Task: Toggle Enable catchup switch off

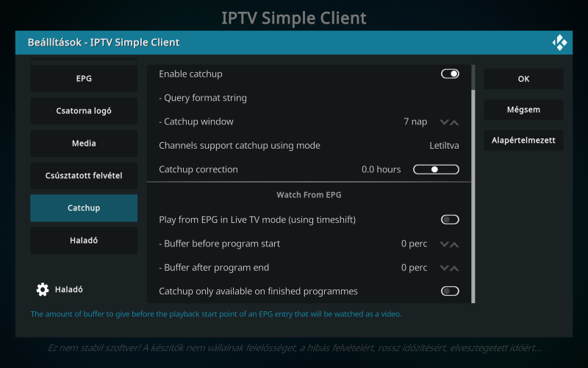Action: tap(450, 74)
